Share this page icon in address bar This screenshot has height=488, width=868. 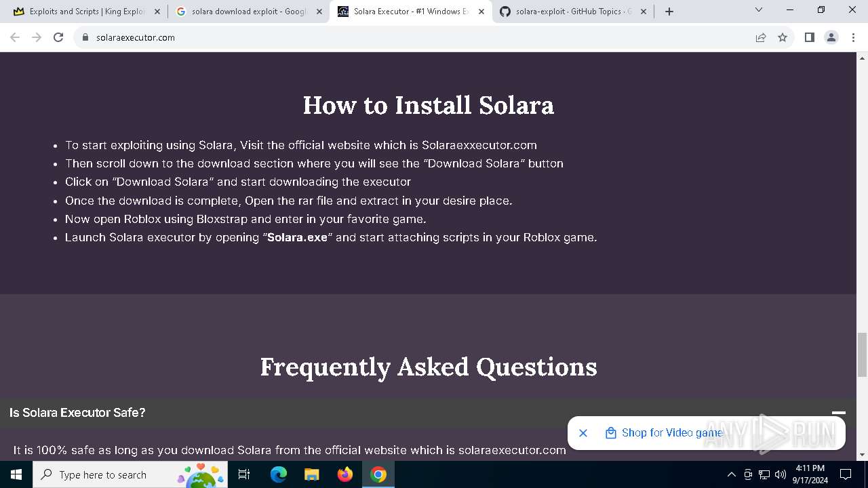coord(761,37)
